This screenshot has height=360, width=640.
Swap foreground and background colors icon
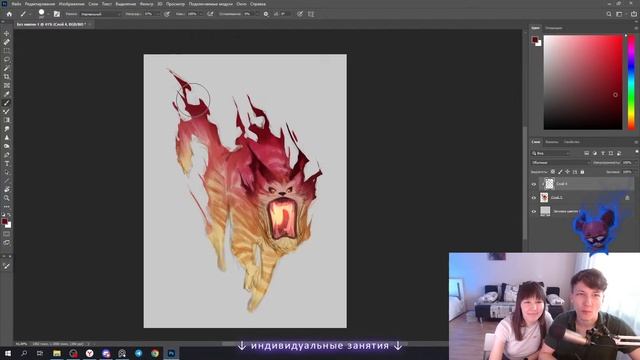click(9, 215)
